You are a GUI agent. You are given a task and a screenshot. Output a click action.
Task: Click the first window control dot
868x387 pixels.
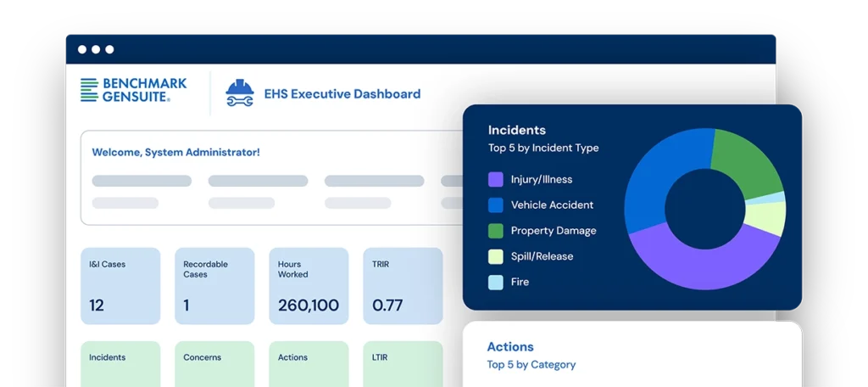(82, 49)
